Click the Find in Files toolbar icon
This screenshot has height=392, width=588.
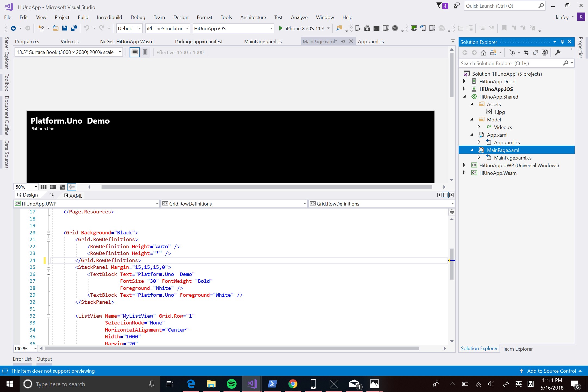pos(339,28)
